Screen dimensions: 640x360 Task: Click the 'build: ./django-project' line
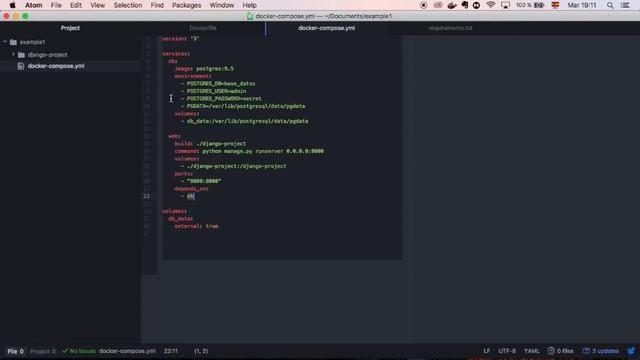(x=210, y=144)
